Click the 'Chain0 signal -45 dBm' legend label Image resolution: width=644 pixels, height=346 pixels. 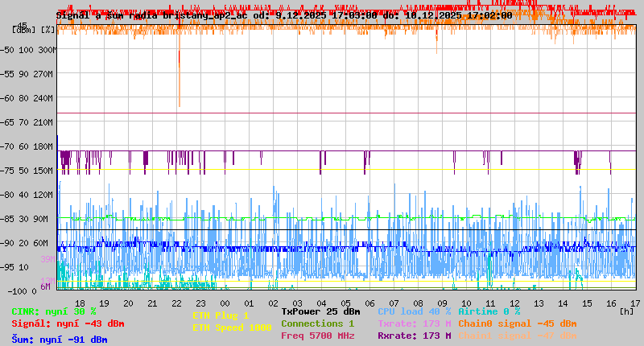click(x=518, y=323)
